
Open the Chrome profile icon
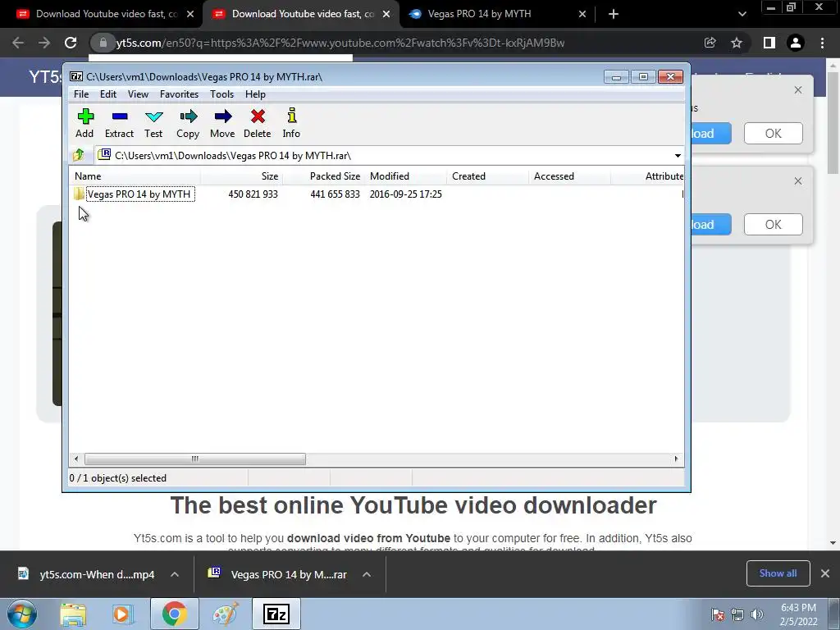pos(796,43)
